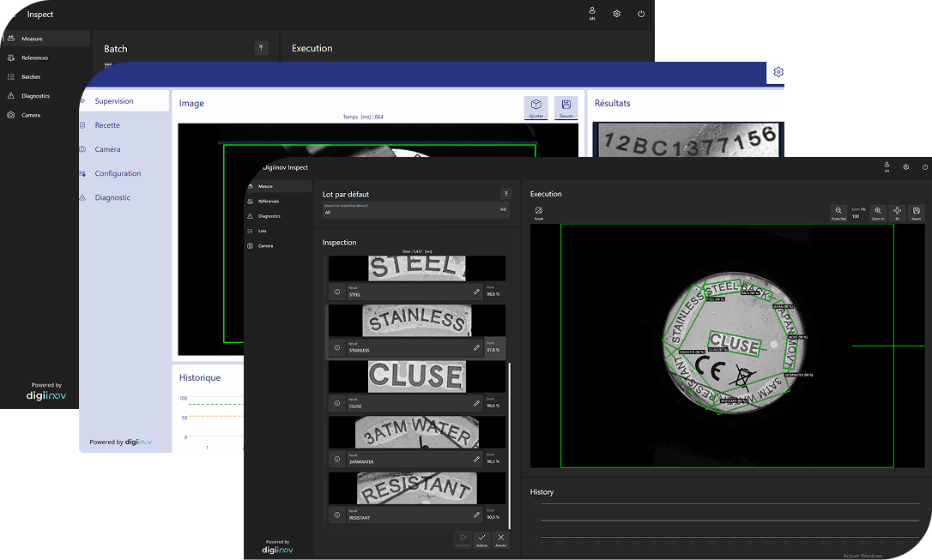Select the CLUSE cropped image thumbnail

coord(417,376)
